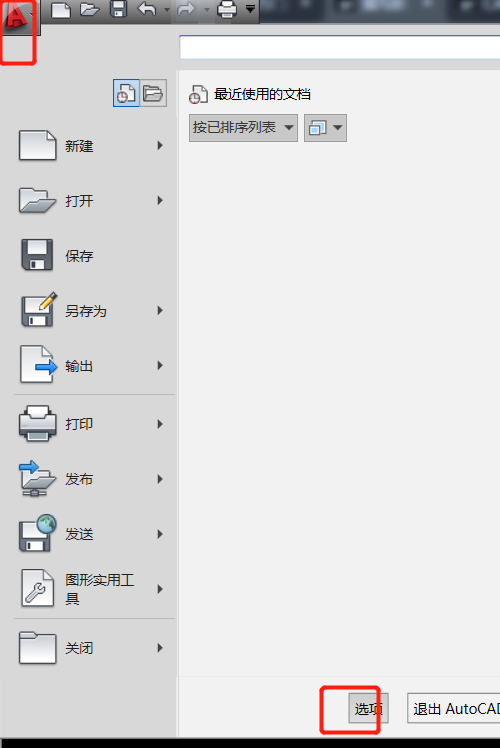
Task: Open the preview size icon dropdown
Action: pyautogui.click(x=325, y=128)
